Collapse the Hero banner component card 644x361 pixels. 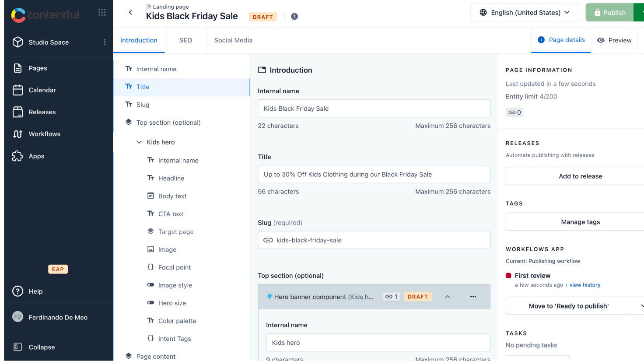click(447, 297)
